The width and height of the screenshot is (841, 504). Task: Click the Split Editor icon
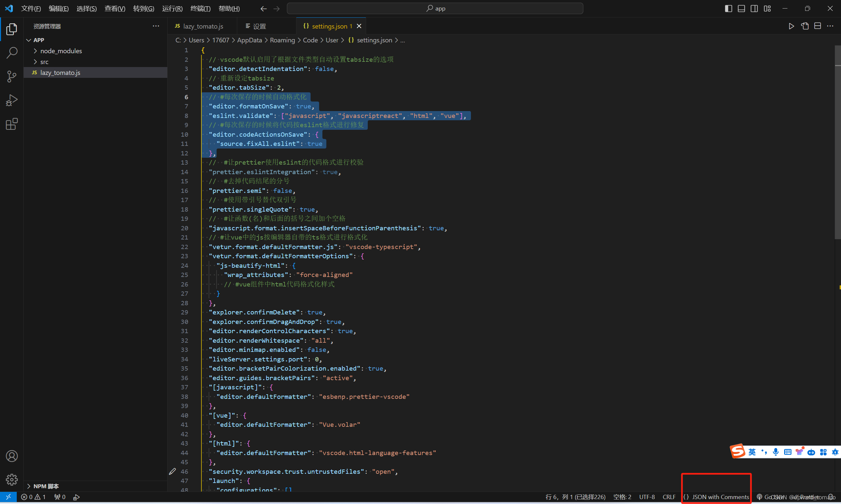coord(817,26)
